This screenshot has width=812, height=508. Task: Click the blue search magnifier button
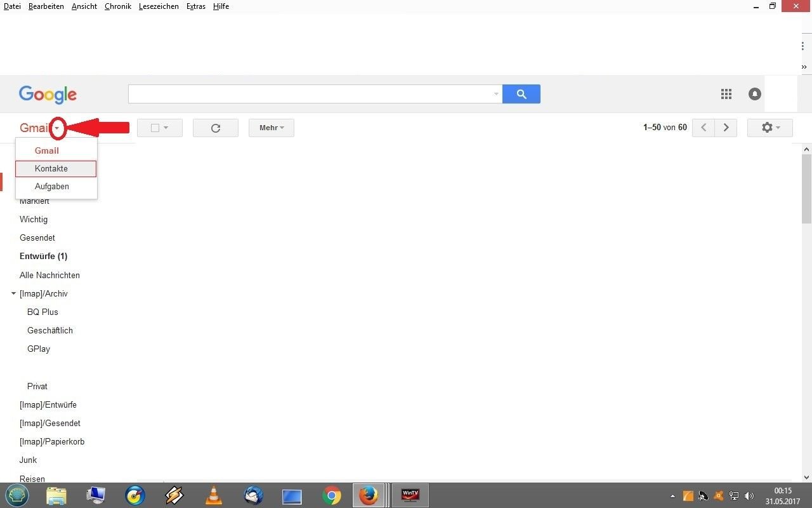click(x=521, y=94)
